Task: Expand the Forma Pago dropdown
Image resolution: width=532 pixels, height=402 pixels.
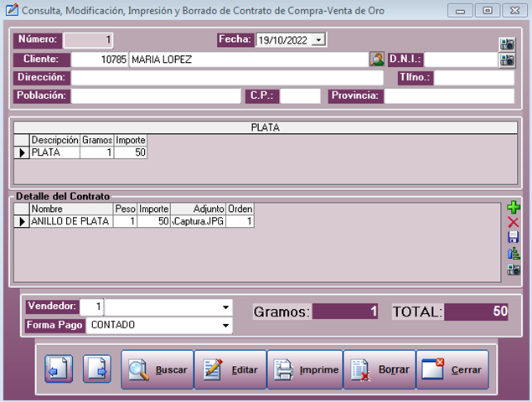Action: point(225,325)
